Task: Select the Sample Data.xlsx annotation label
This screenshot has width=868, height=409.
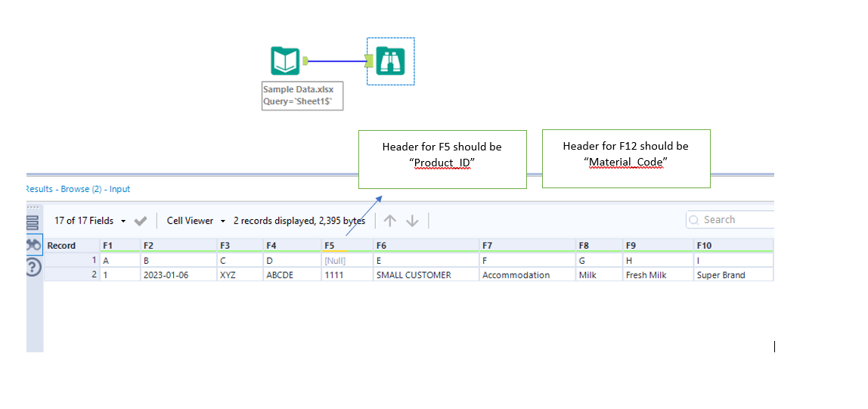Action: coord(302,96)
